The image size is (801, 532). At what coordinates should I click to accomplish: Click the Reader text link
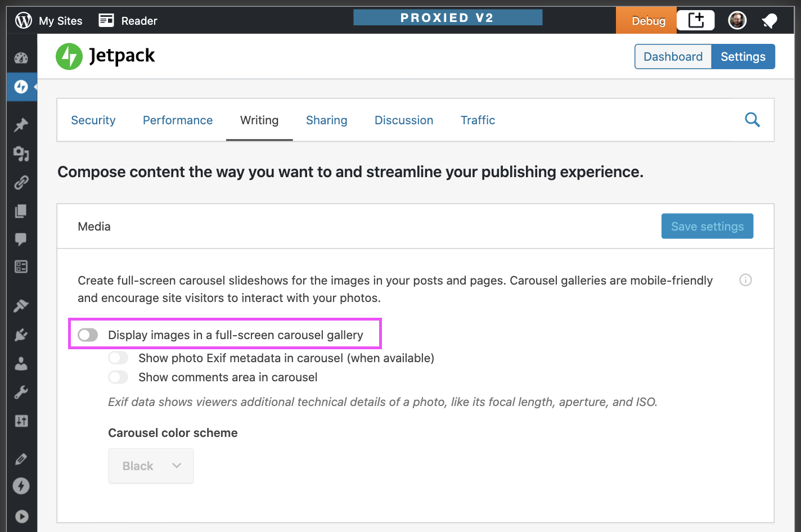(x=139, y=21)
